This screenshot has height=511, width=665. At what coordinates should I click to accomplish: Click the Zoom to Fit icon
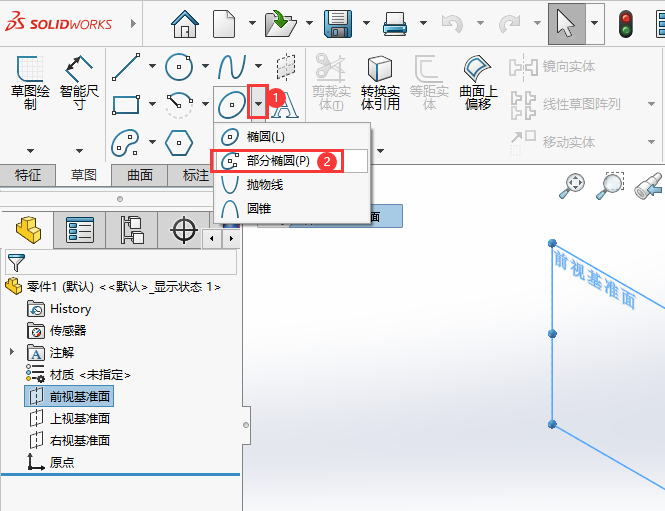(x=572, y=186)
